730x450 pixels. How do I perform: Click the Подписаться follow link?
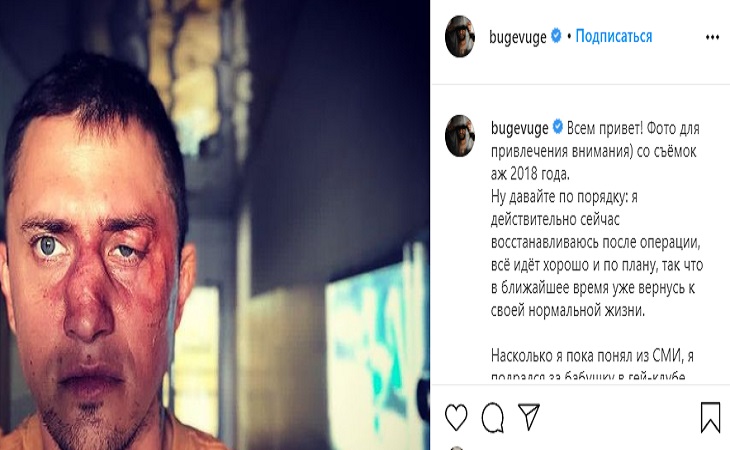[614, 36]
